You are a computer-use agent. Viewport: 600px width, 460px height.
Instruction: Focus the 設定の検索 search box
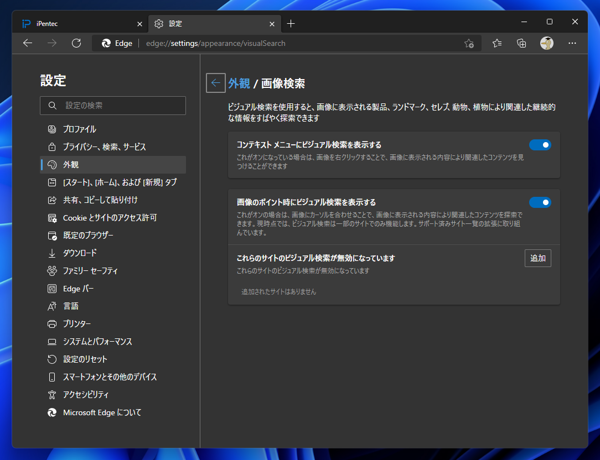pyautogui.click(x=113, y=105)
